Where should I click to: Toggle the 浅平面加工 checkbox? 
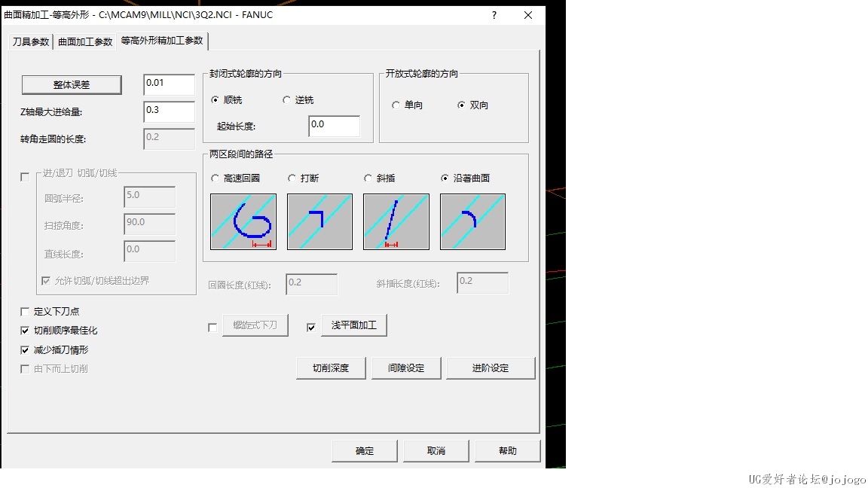[x=311, y=328]
